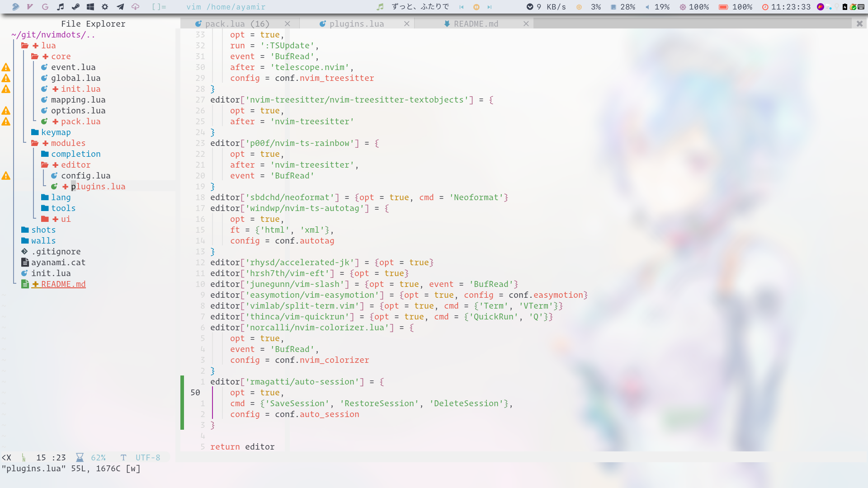Image resolution: width=868 pixels, height=488 pixels.
Task: Switch to the README.md tab
Action: coord(476,24)
